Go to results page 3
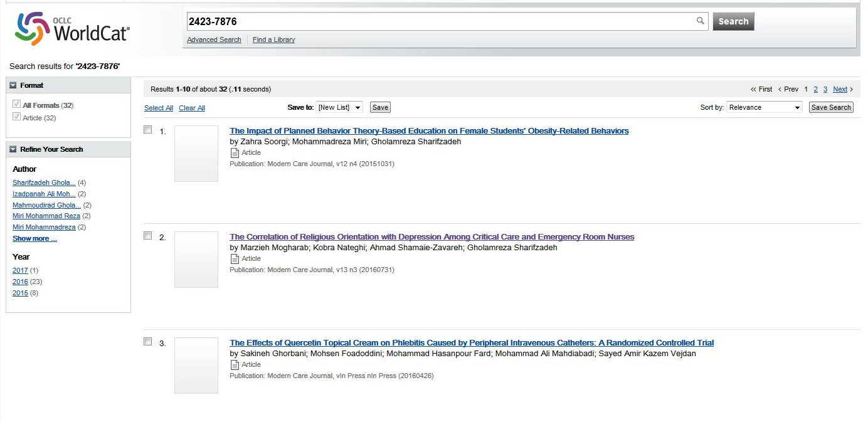The width and height of the screenshot is (868, 422). coord(825,89)
